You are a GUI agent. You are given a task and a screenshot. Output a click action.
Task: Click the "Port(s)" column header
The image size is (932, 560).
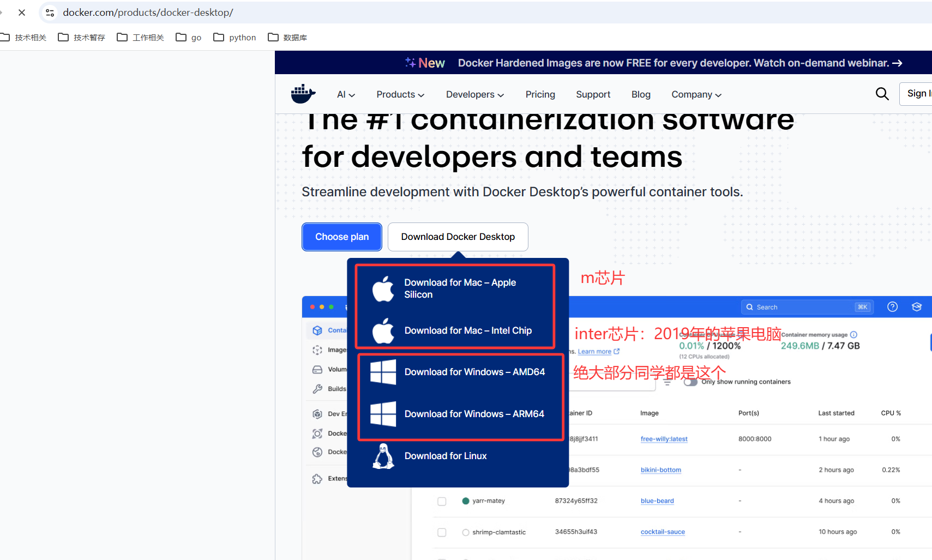coord(749,413)
